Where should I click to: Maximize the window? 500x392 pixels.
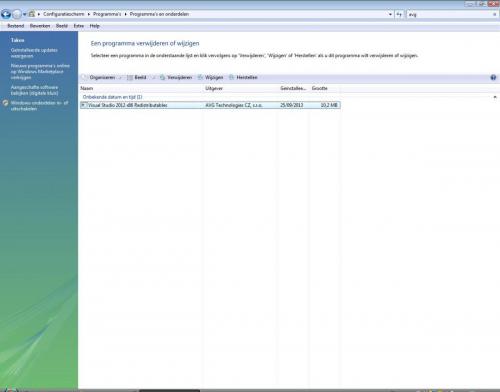[x=481, y=4]
